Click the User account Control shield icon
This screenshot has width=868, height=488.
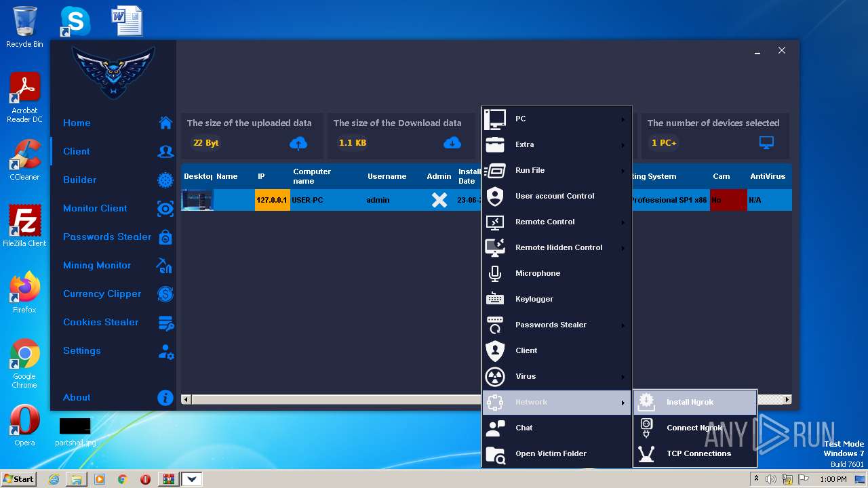(x=495, y=196)
